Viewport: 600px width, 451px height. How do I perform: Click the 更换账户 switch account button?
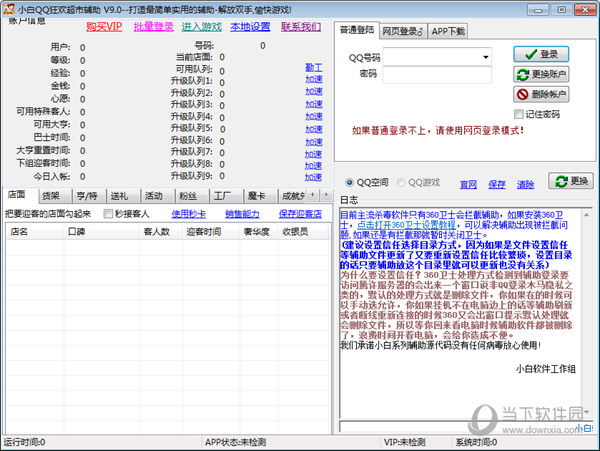tap(541, 74)
